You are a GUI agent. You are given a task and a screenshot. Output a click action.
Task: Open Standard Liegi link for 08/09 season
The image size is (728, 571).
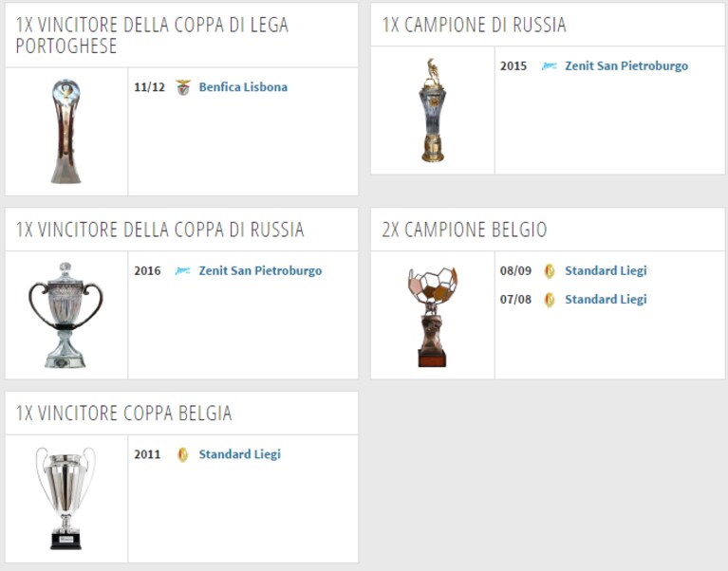[606, 270]
